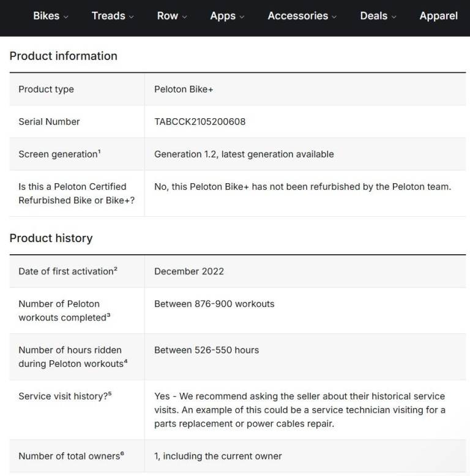Screen dimensions: 470x476
Task: Click footnote 3 after workouts completed
Action: pos(108,315)
